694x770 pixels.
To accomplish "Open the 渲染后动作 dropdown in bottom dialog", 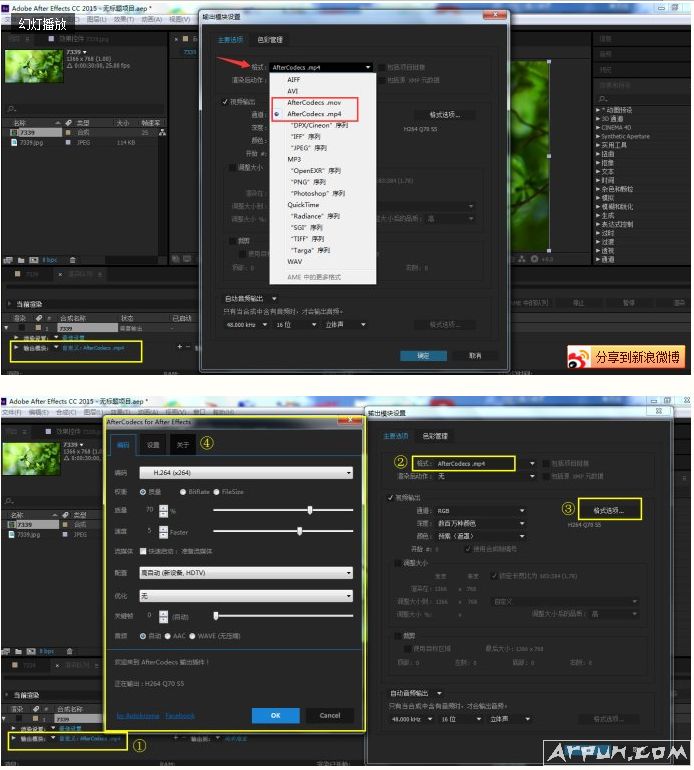I will [485, 476].
